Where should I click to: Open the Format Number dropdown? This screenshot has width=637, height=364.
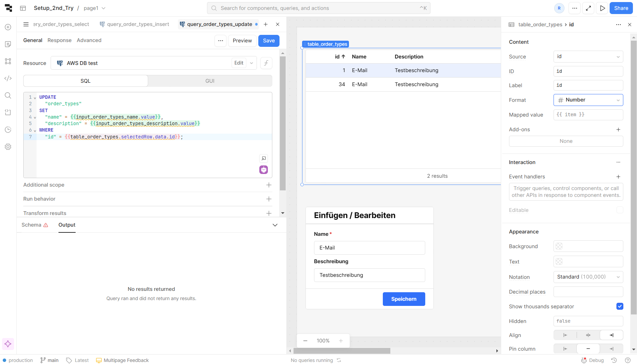coord(588,100)
